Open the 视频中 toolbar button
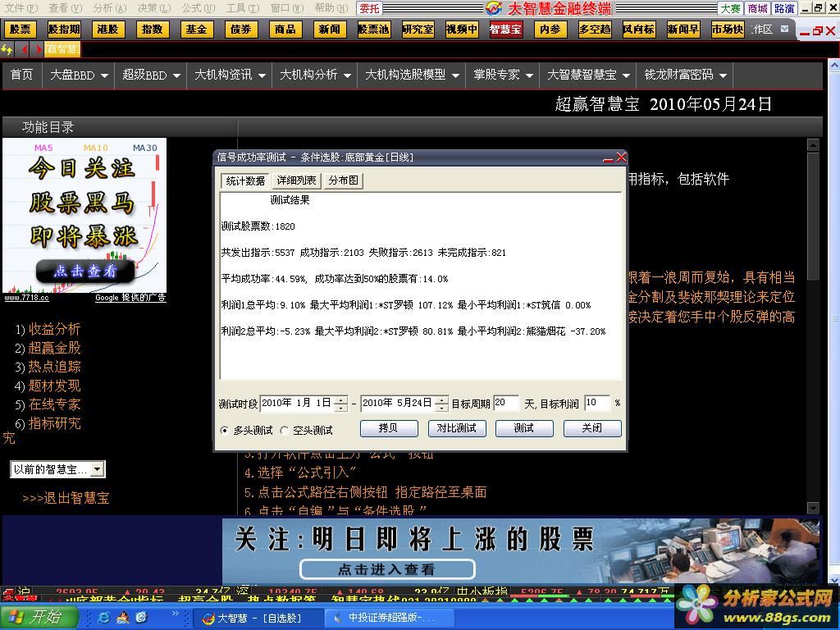Viewport: 840px width, 630px height. (x=462, y=30)
